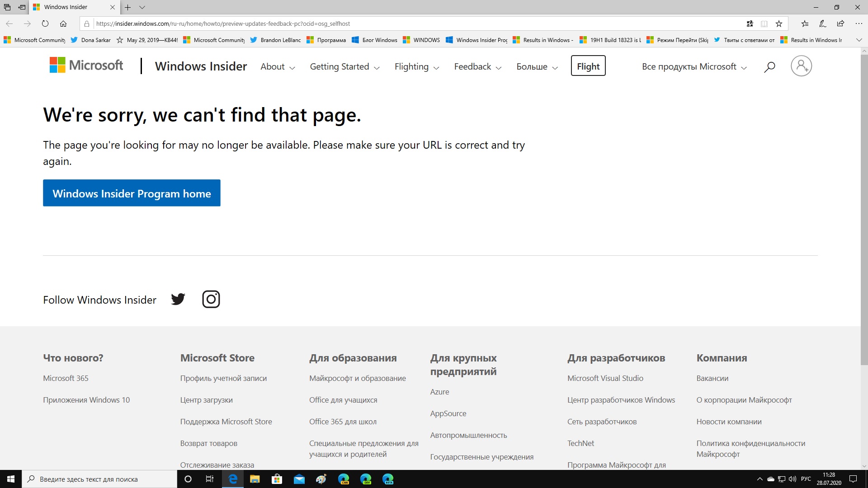Click the Cortana circle taskbar icon
The image size is (868, 488).
coord(188,479)
